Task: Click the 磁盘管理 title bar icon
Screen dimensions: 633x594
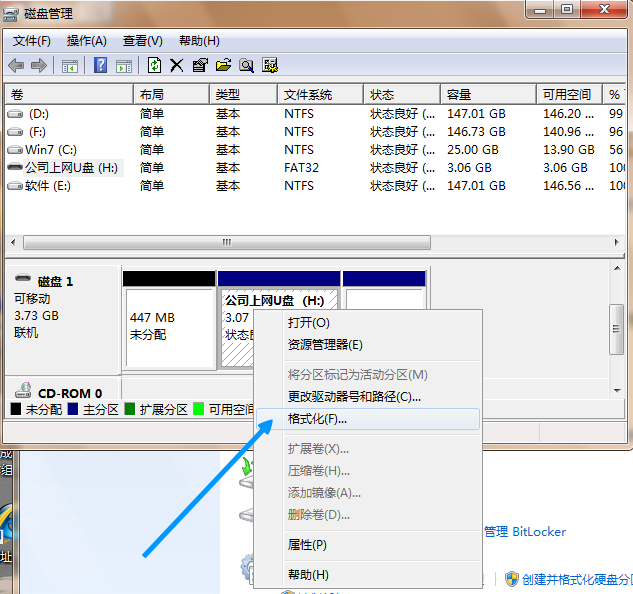Action: pos(10,15)
